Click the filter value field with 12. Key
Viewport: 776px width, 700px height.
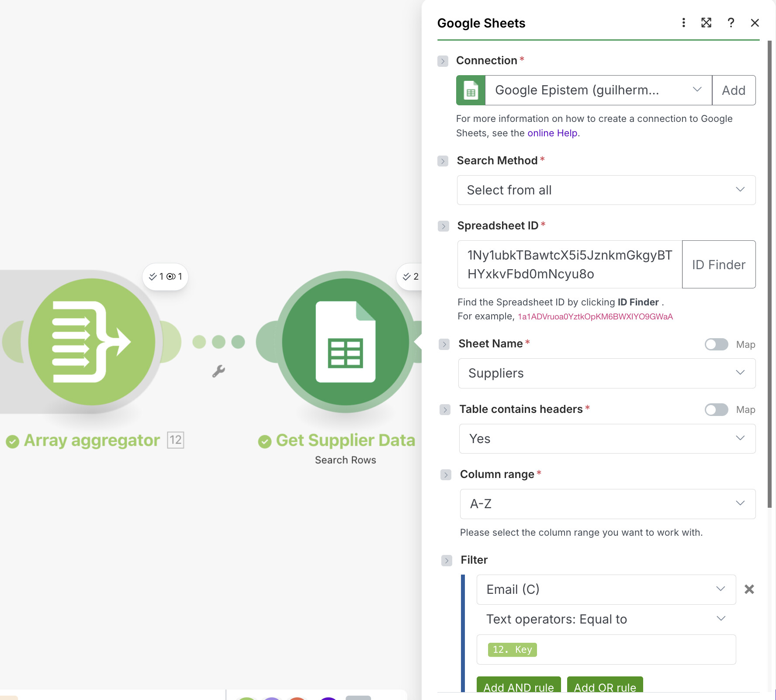(606, 649)
